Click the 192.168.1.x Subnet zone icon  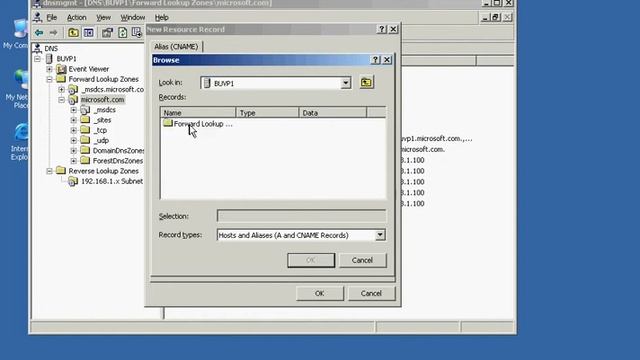(x=73, y=181)
